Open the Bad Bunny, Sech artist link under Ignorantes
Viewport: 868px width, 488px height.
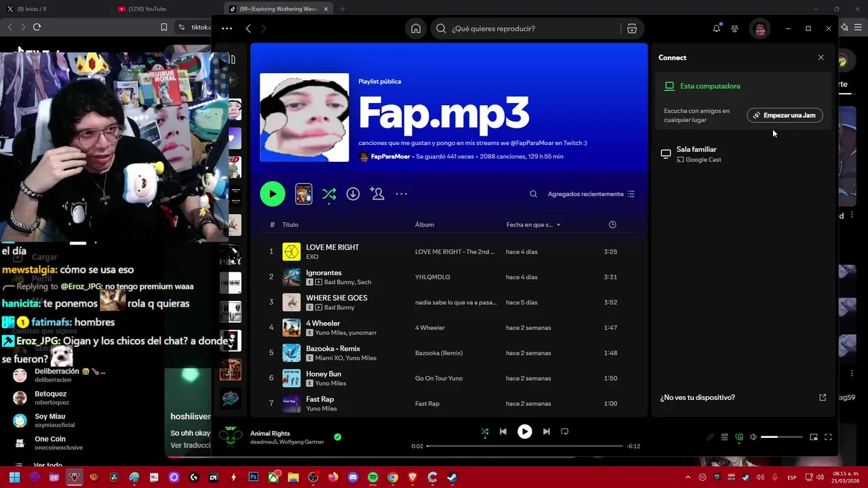point(347,282)
